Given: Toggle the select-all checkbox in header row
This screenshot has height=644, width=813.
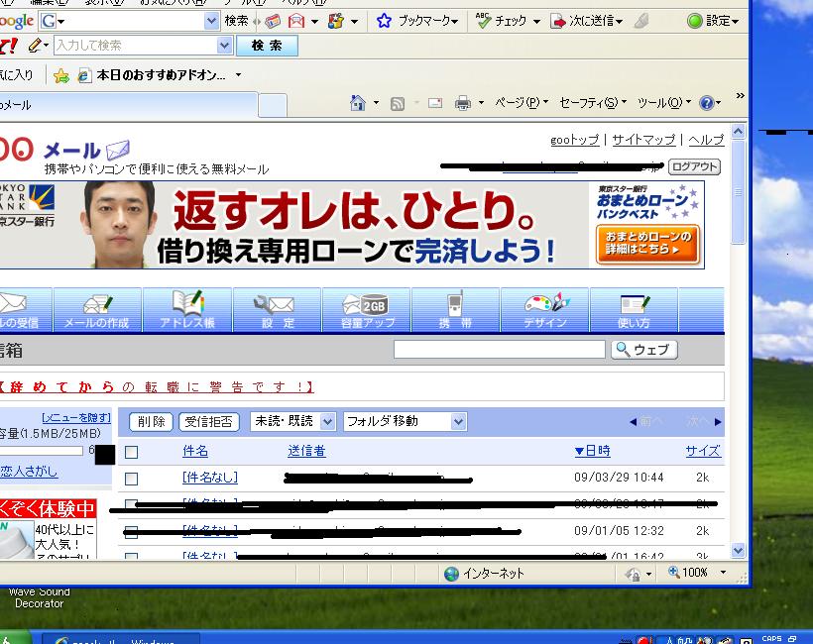Looking at the screenshot, I should click(x=131, y=453).
